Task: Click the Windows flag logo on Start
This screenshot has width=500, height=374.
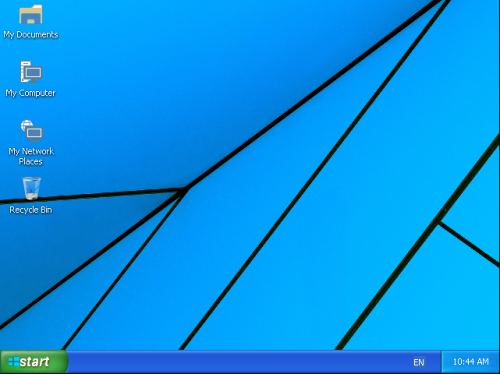Action: pyautogui.click(x=14, y=362)
